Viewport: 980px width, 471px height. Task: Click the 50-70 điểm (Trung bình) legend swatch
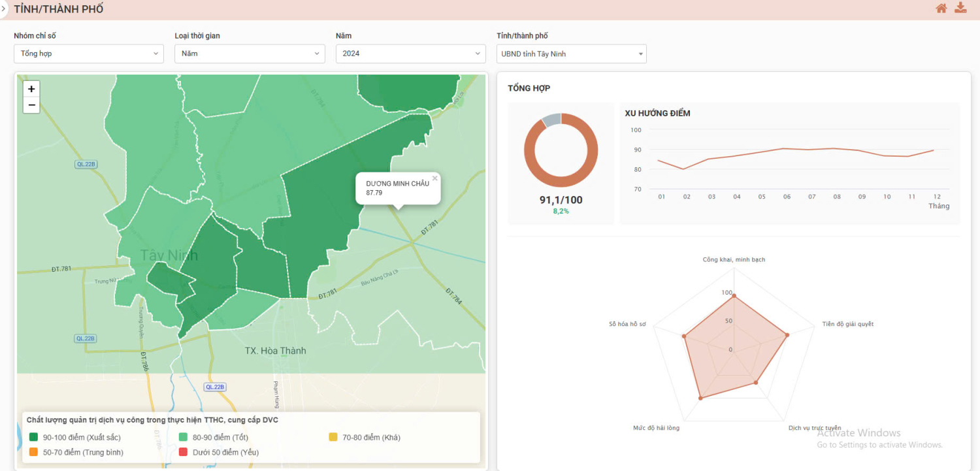click(x=33, y=451)
